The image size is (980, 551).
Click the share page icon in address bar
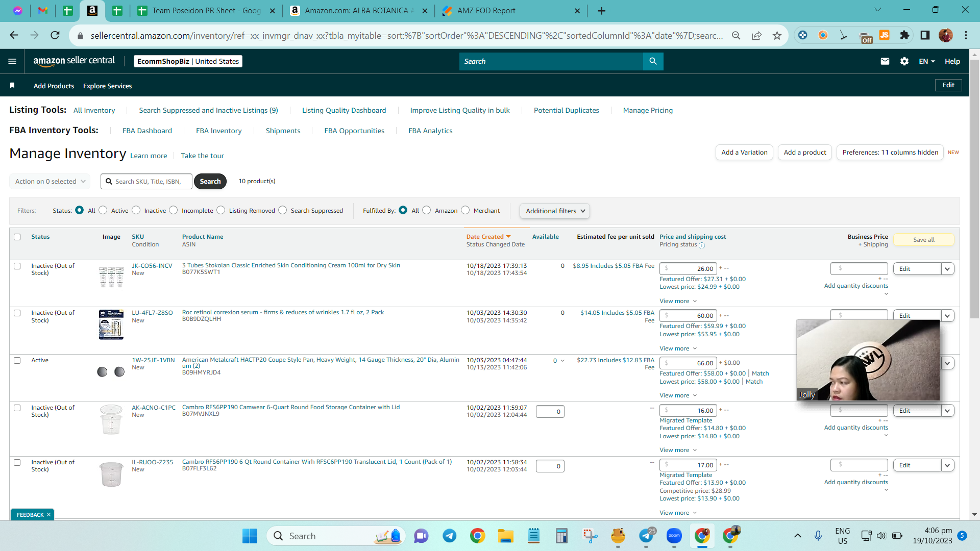coord(756,35)
